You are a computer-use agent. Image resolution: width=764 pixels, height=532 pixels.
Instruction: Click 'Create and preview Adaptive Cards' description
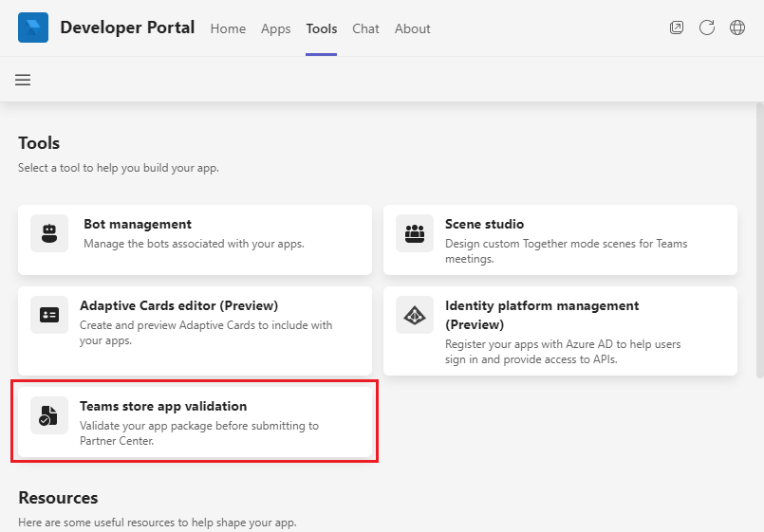206,333
